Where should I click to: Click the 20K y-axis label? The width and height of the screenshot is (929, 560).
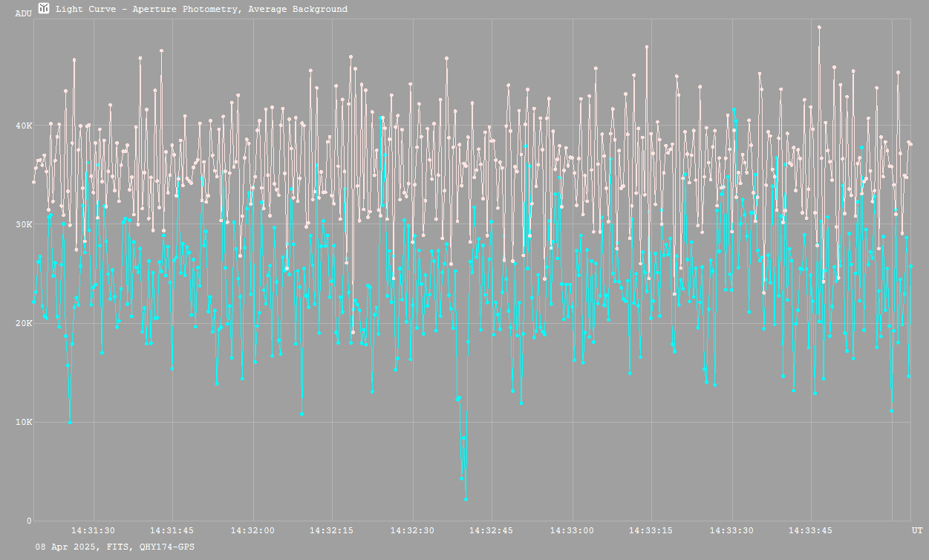coord(24,323)
